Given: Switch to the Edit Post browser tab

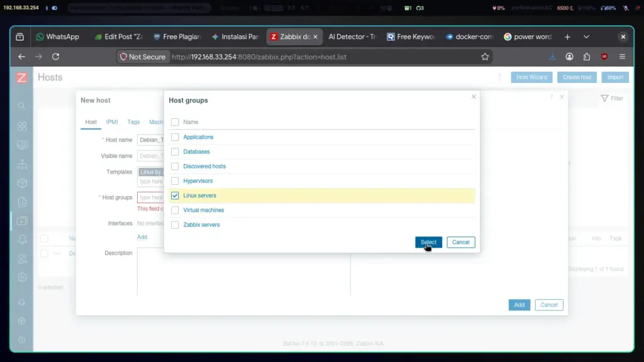Looking at the screenshot, I should point(119,37).
